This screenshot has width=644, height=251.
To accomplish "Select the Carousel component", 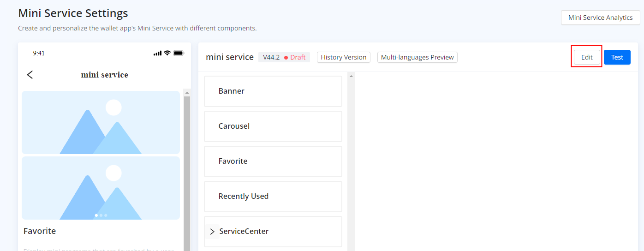I will click(x=273, y=126).
